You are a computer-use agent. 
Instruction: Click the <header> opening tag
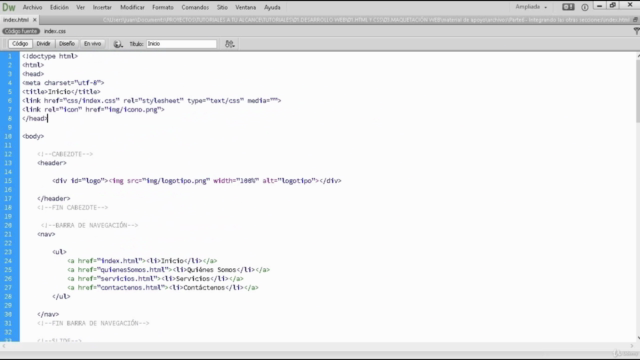pos(52,163)
